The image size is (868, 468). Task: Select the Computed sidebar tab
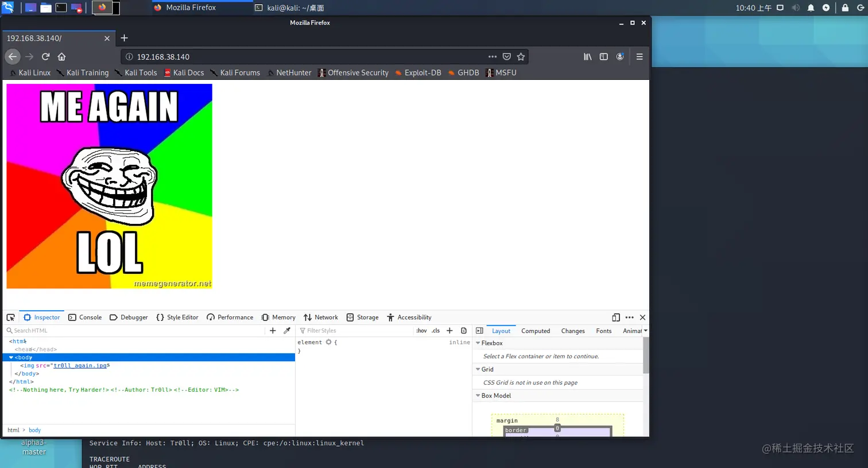(x=536, y=331)
